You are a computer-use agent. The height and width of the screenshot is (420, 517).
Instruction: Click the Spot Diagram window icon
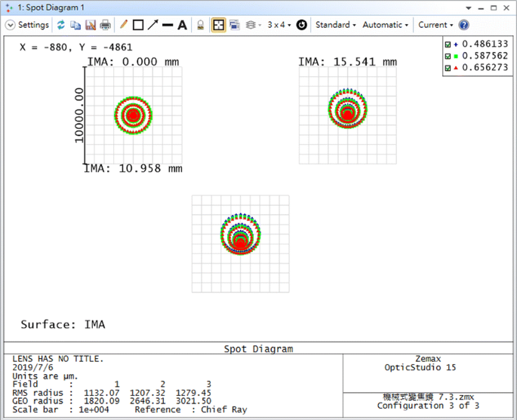[9, 8]
